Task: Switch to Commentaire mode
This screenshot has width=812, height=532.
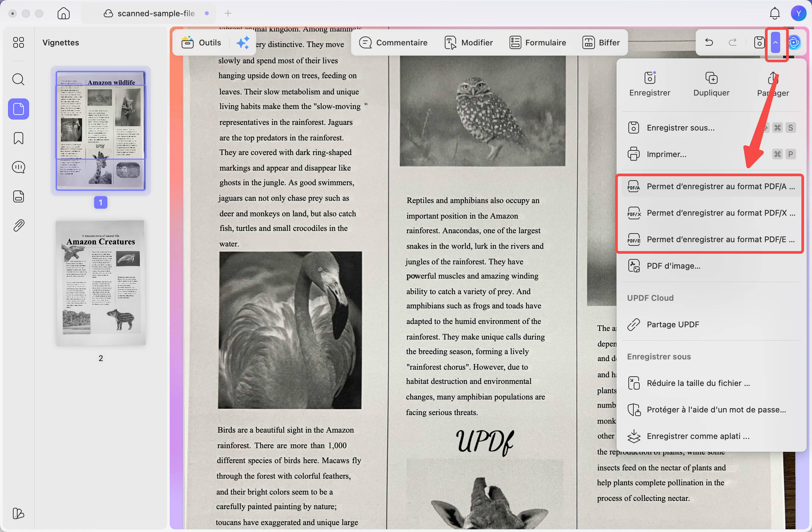Action: tap(393, 43)
